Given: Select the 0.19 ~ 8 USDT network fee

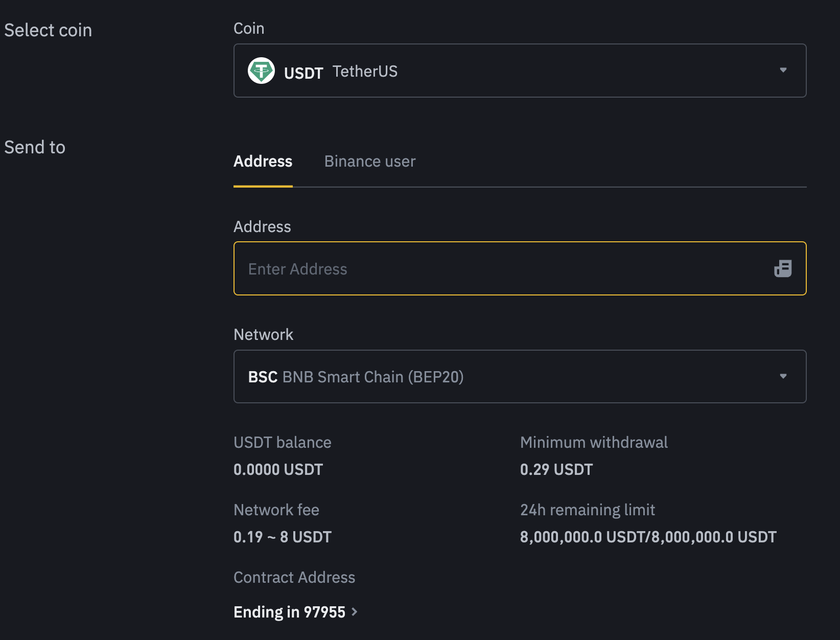Looking at the screenshot, I should coord(283,537).
